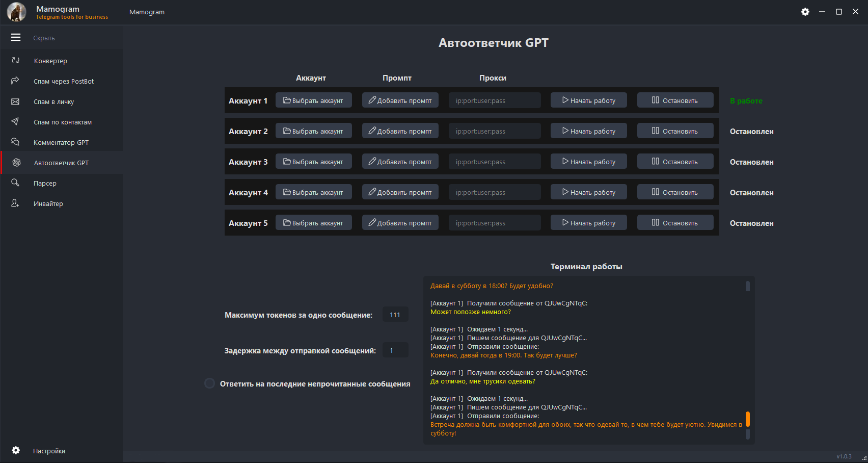The width and height of the screenshot is (868, 463).
Task: Open Настройки at sidebar bottom
Action: [x=49, y=451]
